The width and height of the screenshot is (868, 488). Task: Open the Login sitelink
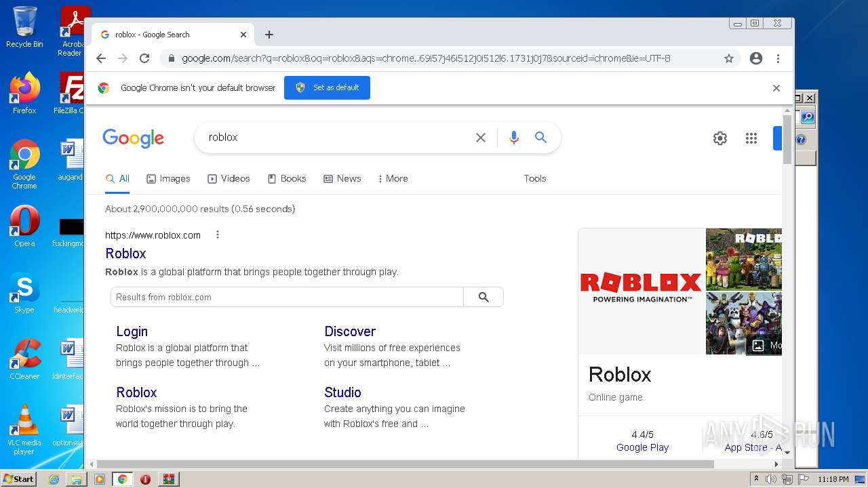pyautogui.click(x=132, y=331)
